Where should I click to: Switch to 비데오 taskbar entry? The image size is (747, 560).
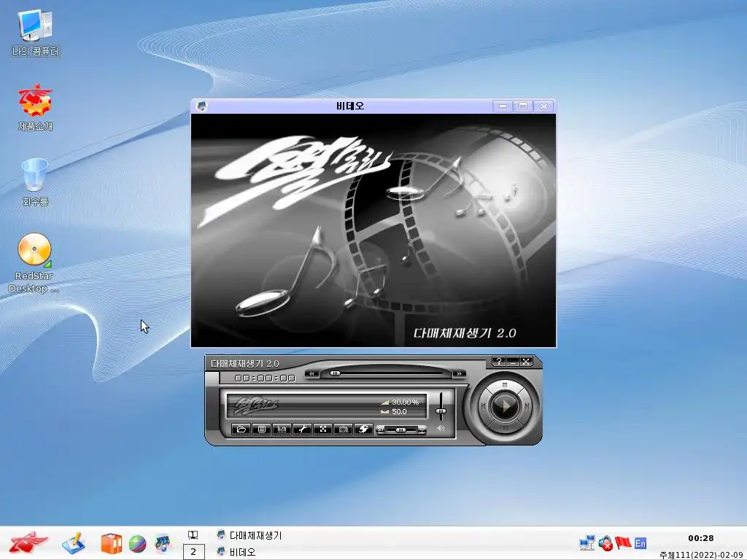click(237, 552)
